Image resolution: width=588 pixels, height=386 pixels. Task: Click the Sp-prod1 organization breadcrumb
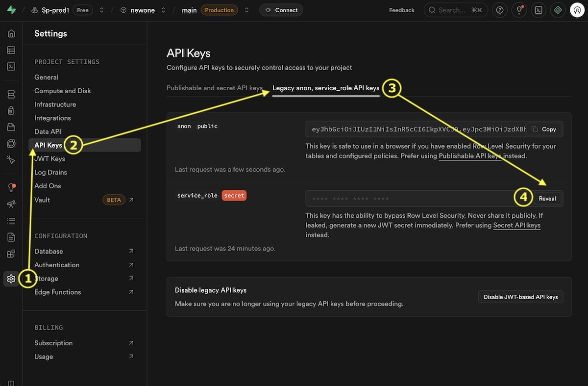coord(50,10)
